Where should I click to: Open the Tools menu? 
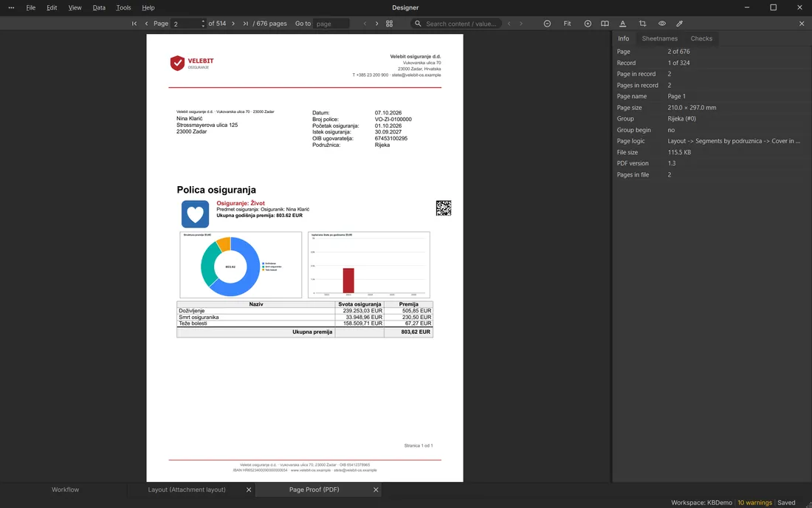click(123, 8)
